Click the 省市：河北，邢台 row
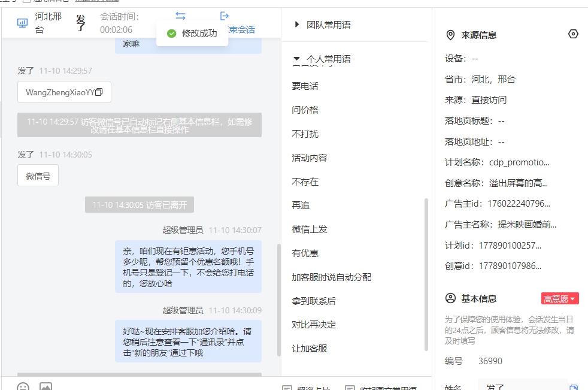Image resolution: width=588 pixels, height=390 pixels. [480, 80]
